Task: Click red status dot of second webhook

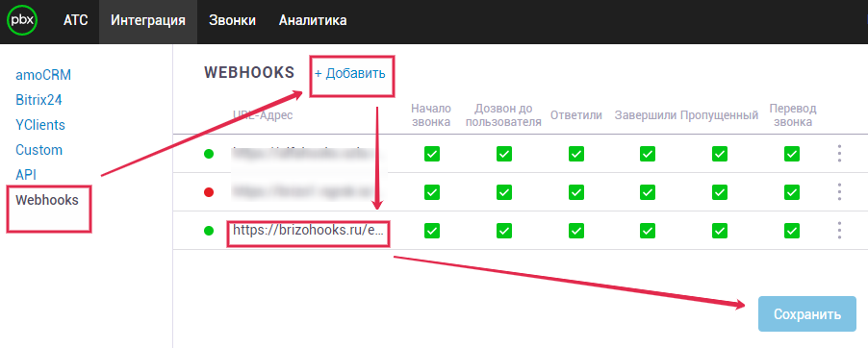Action: (209, 192)
